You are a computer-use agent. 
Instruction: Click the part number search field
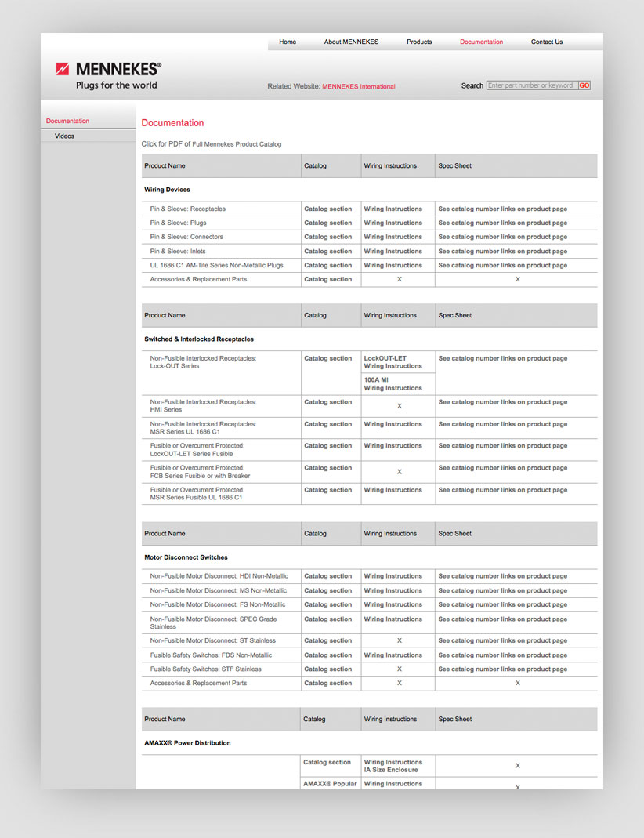[x=531, y=85]
